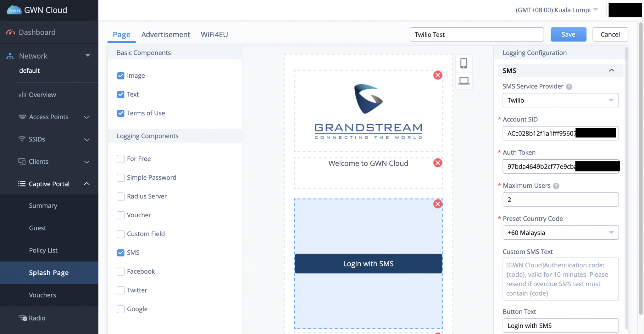Edit the Custom SMS Text field
644x334 pixels.
pos(560,279)
